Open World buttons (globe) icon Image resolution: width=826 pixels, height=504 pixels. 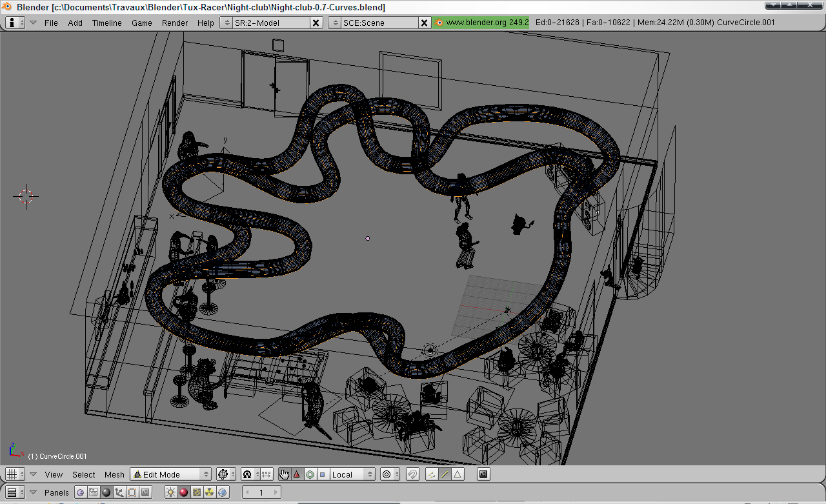[x=223, y=492]
